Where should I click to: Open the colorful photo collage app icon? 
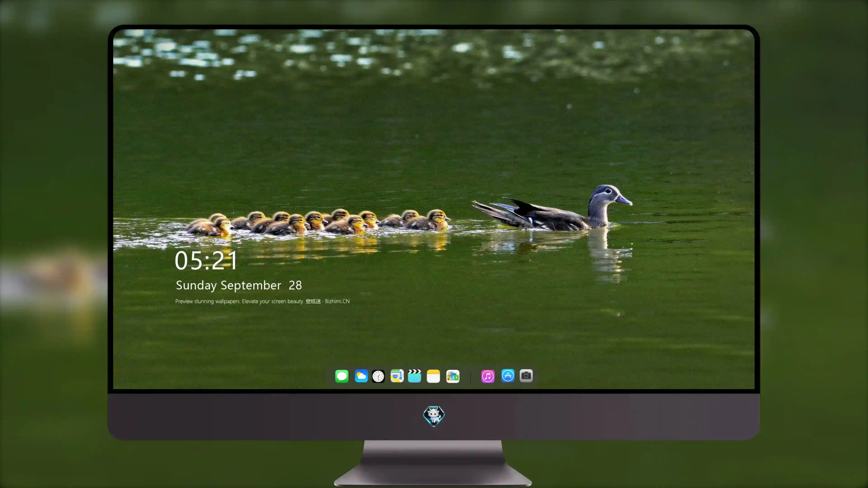(453, 376)
